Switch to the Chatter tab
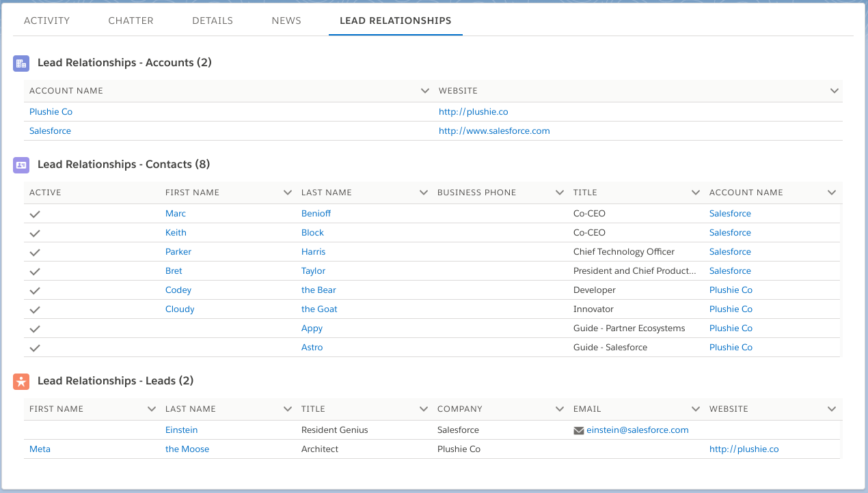 (131, 20)
